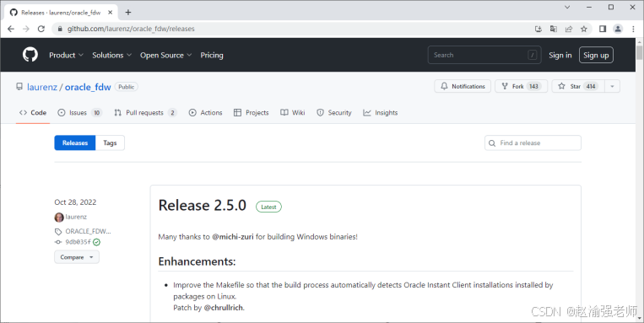644x323 pixels.
Task: Bookmark page with the star icon
Action: pos(583,29)
